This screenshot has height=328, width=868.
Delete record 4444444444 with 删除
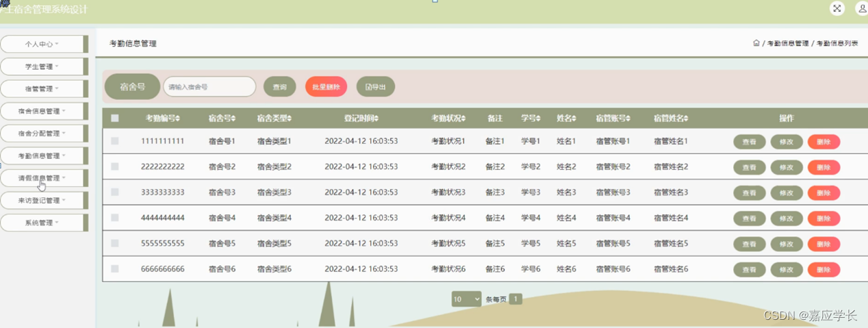824,218
